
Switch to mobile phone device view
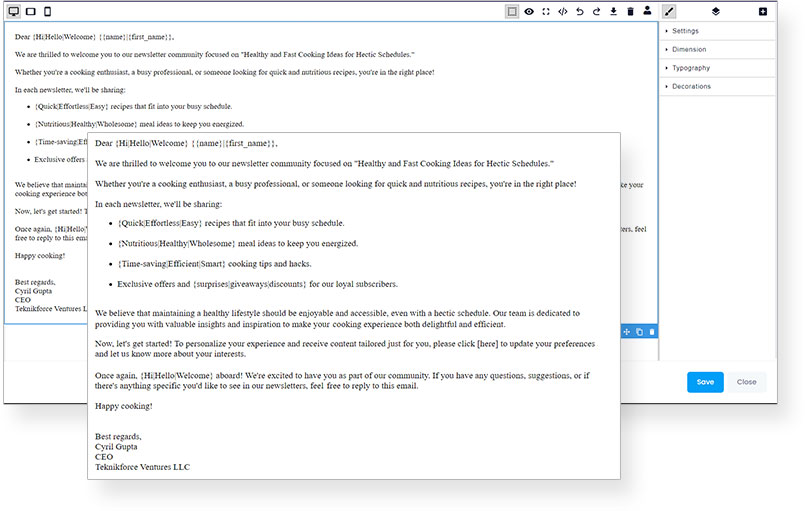[x=47, y=11]
